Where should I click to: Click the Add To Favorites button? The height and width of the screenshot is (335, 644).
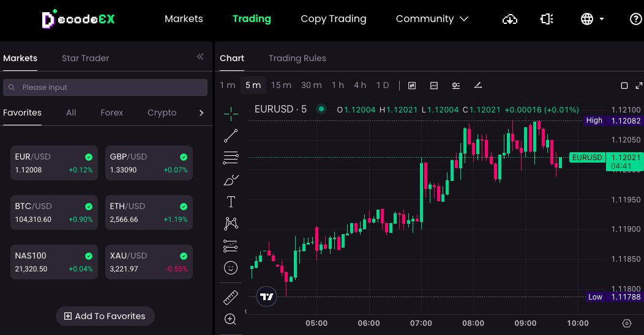coord(105,316)
